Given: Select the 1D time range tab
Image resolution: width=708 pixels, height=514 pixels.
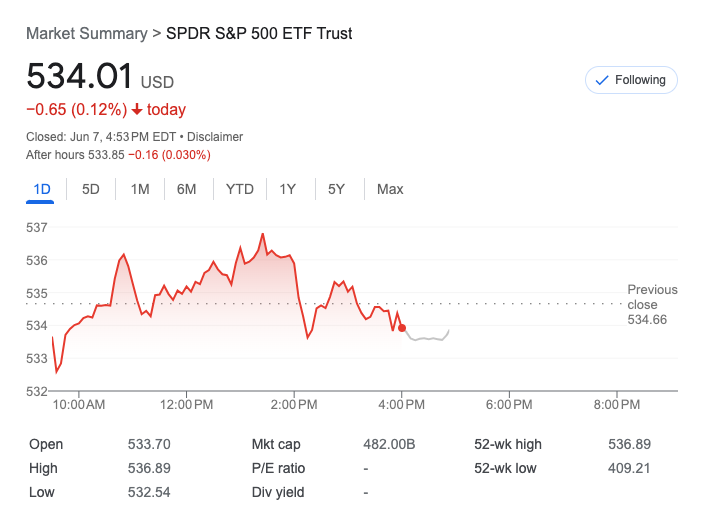Looking at the screenshot, I should click(x=42, y=189).
